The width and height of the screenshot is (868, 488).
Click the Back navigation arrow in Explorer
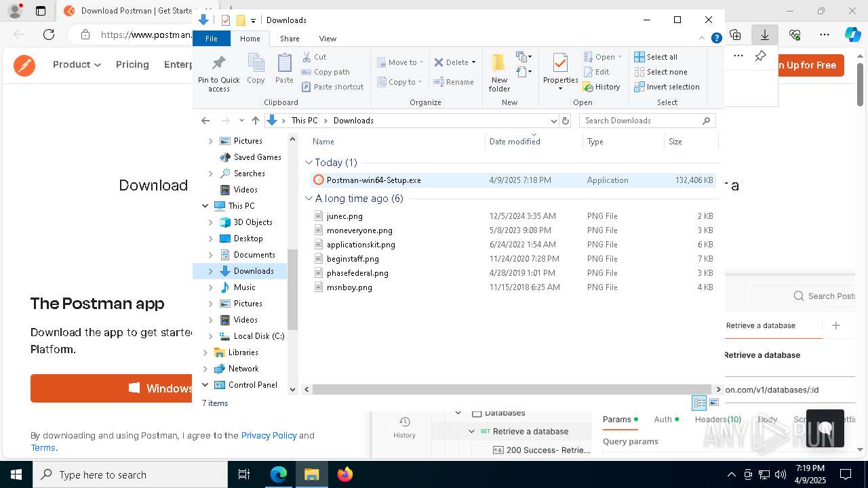(205, 121)
